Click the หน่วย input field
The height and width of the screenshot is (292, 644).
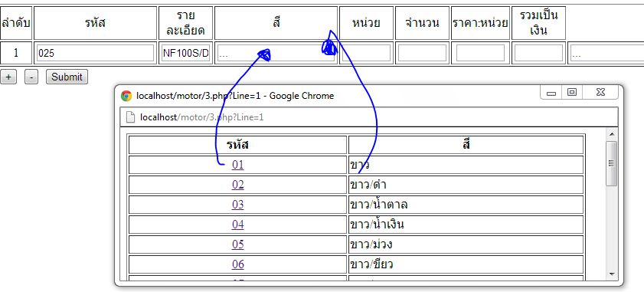366,53
